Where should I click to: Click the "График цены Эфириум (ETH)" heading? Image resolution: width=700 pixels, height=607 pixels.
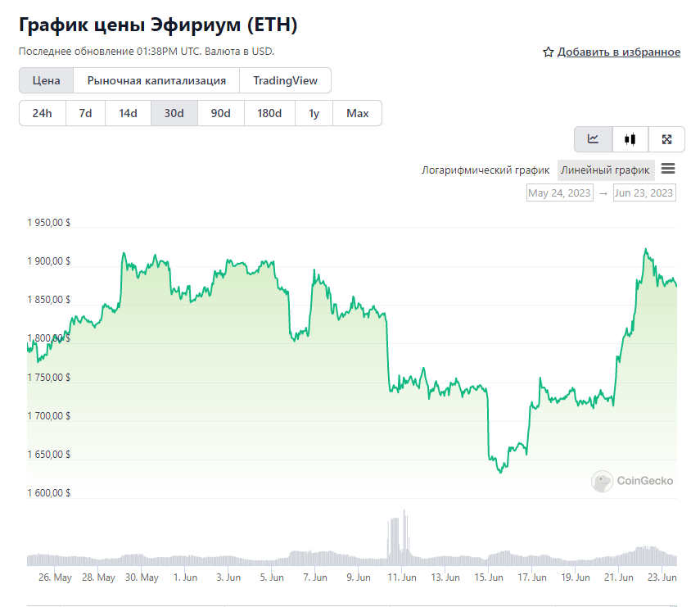tap(158, 25)
